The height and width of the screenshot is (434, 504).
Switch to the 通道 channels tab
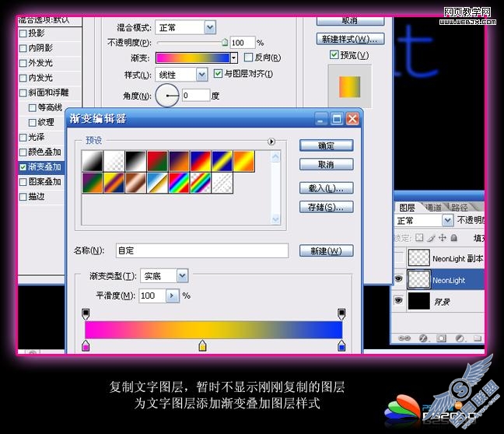(x=433, y=208)
